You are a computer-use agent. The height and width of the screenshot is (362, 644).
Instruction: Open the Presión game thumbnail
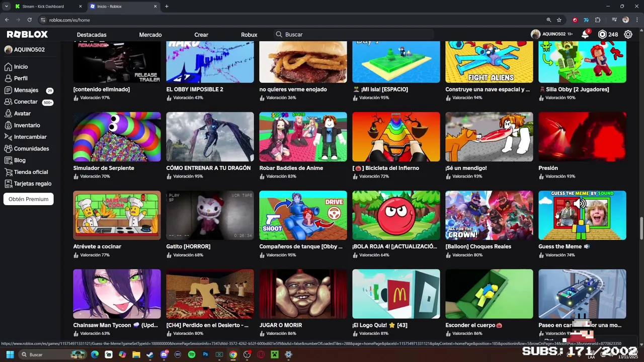click(582, 137)
